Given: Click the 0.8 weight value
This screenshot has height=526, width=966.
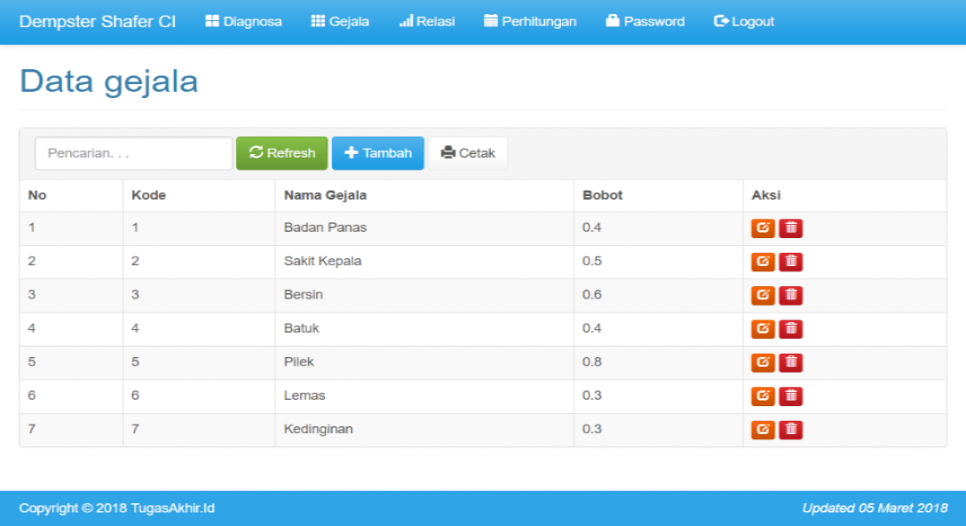Looking at the screenshot, I should click(591, 362).
